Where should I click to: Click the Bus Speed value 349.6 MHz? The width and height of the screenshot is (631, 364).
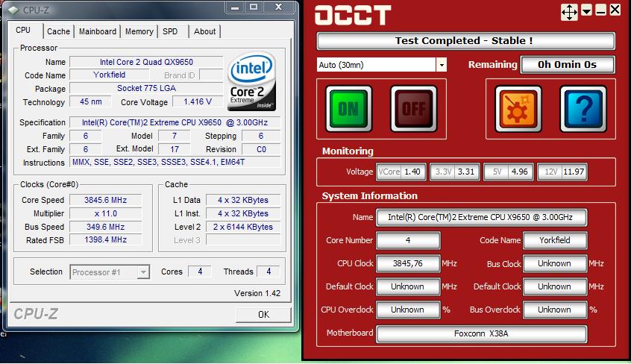pos(105,227)
